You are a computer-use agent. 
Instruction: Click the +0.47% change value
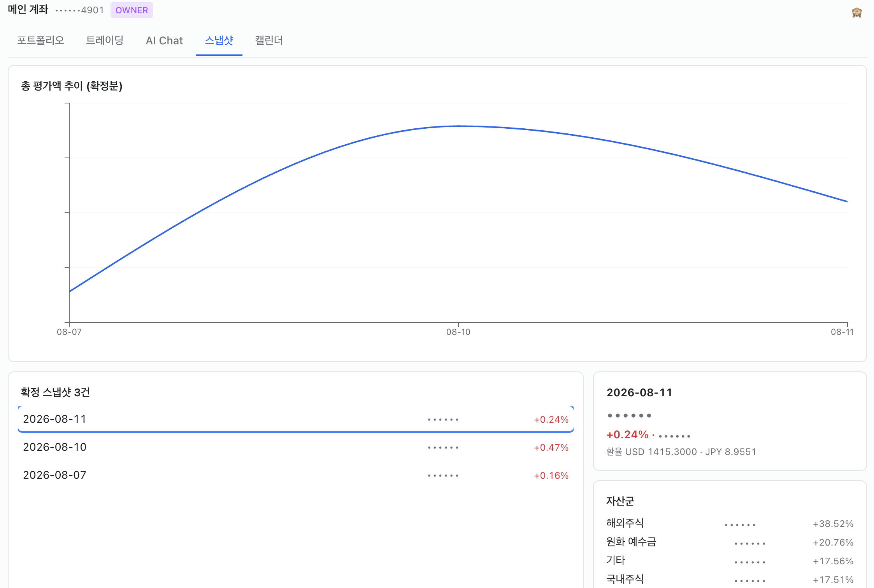[551, 448]
